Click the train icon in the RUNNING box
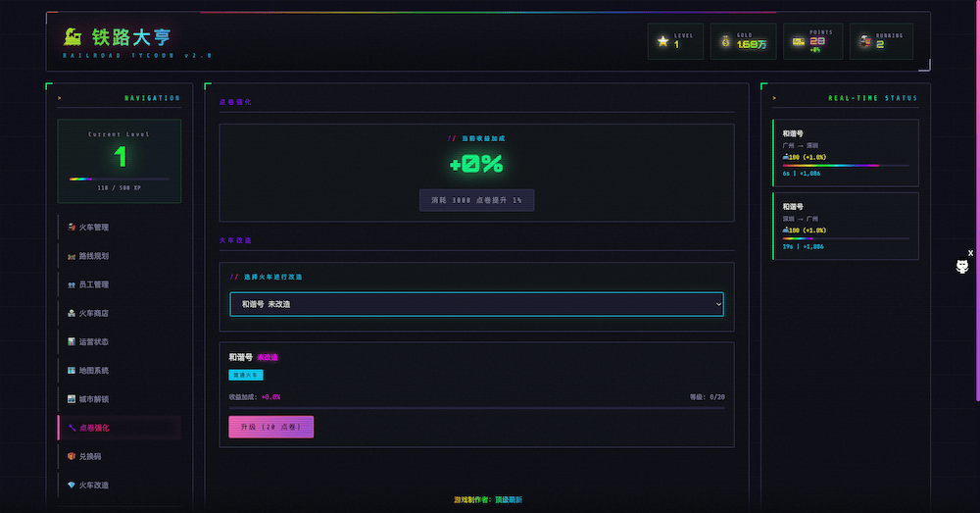The height and width of the screenshot is (513, 980). [864, 41]
